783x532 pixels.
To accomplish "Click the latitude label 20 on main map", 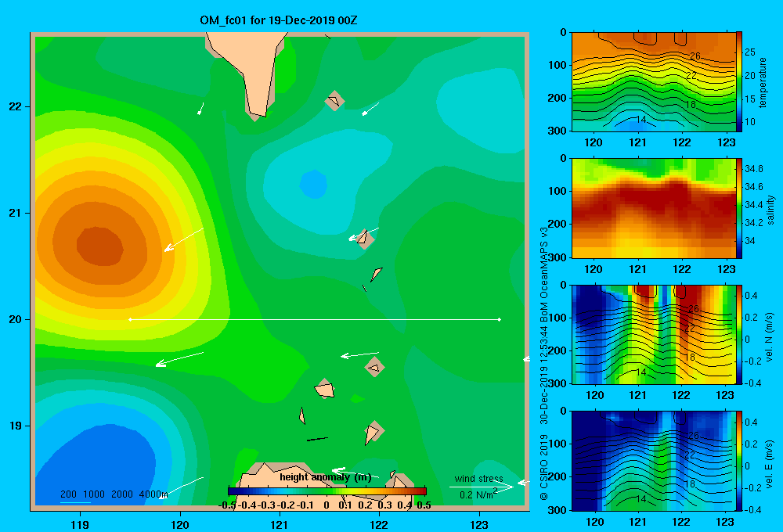I will pyautogui.click(x=15, y=319).
